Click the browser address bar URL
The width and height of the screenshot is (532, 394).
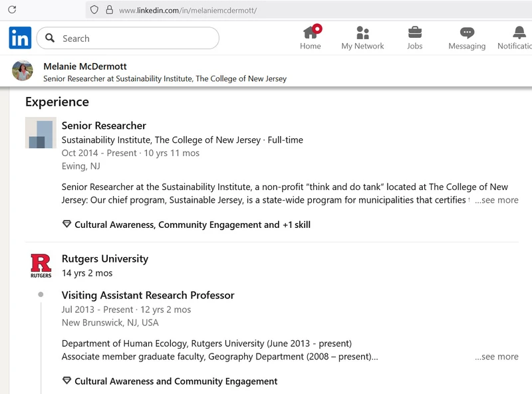(188, 10)
